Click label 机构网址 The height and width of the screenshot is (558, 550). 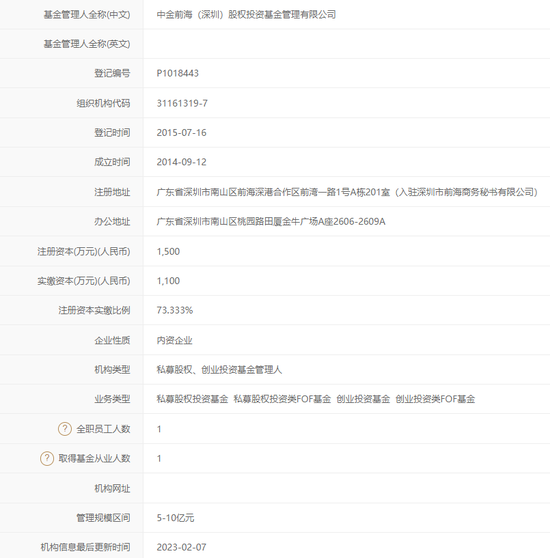[x=112, y=488]
